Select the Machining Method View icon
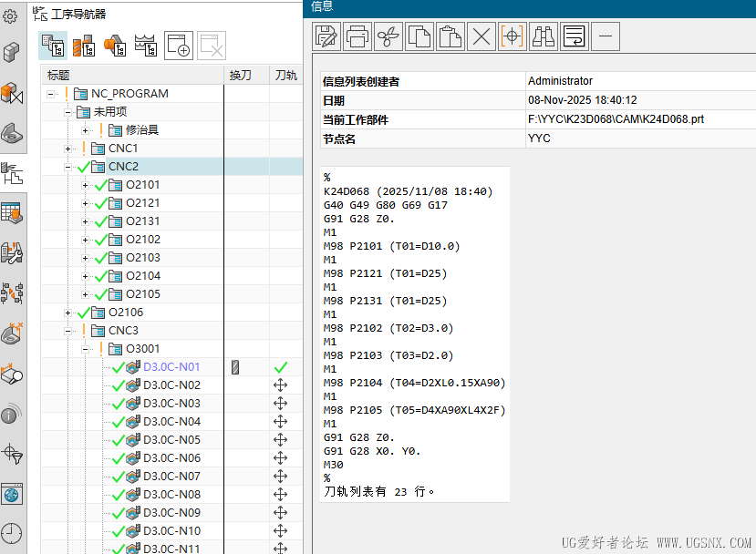 (146, 43)
